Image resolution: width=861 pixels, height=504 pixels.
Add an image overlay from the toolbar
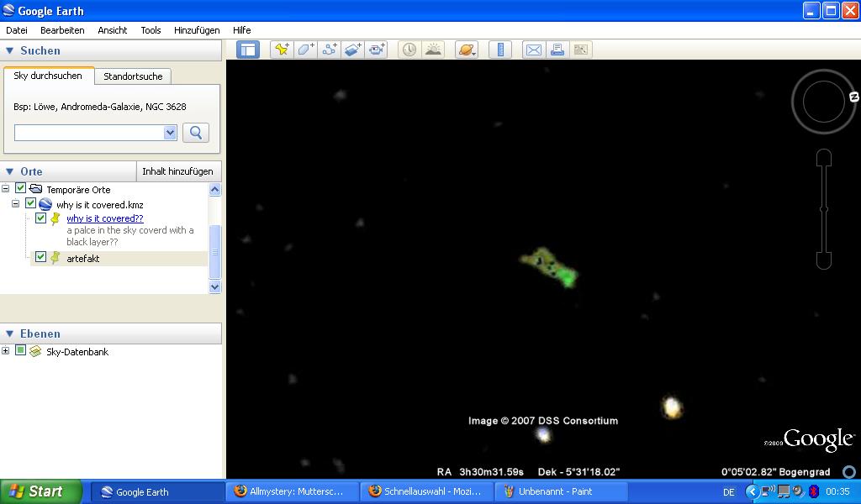(x=353, y=50)
